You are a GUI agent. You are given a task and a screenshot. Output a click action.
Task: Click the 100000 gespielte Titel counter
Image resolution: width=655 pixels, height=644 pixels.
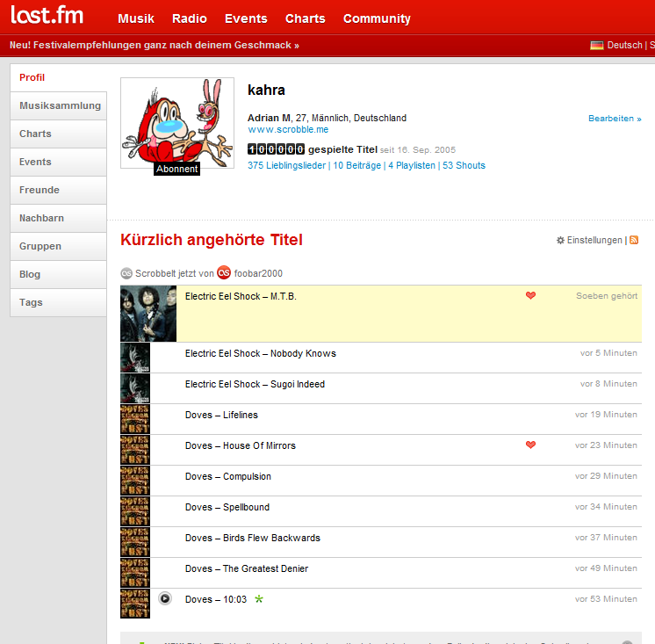(x=313, y=149)
